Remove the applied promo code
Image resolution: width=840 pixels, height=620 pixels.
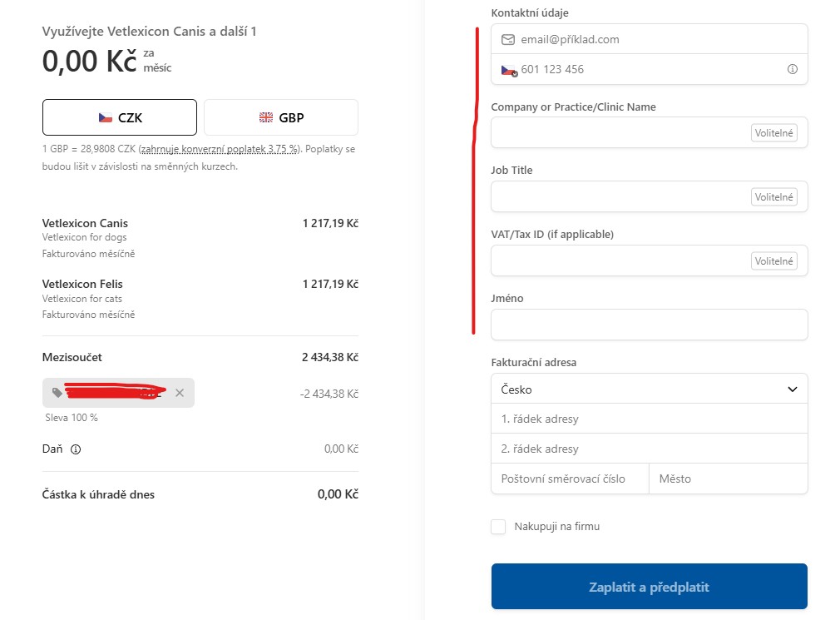click(x=180, y=393)
